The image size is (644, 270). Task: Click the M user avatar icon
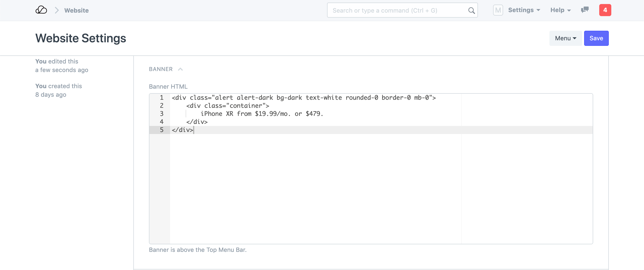point(498,10)
